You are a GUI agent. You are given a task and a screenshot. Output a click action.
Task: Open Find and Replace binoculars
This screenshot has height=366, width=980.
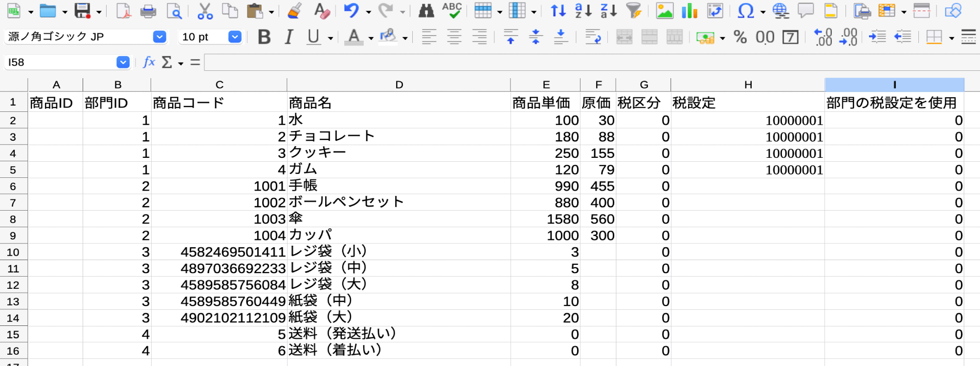point(426,11)
